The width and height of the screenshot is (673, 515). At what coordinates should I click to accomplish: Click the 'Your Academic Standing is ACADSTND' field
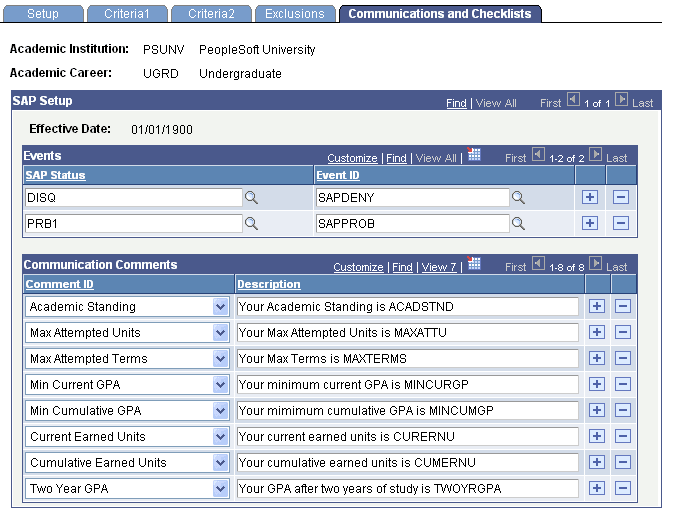[408, 307]
